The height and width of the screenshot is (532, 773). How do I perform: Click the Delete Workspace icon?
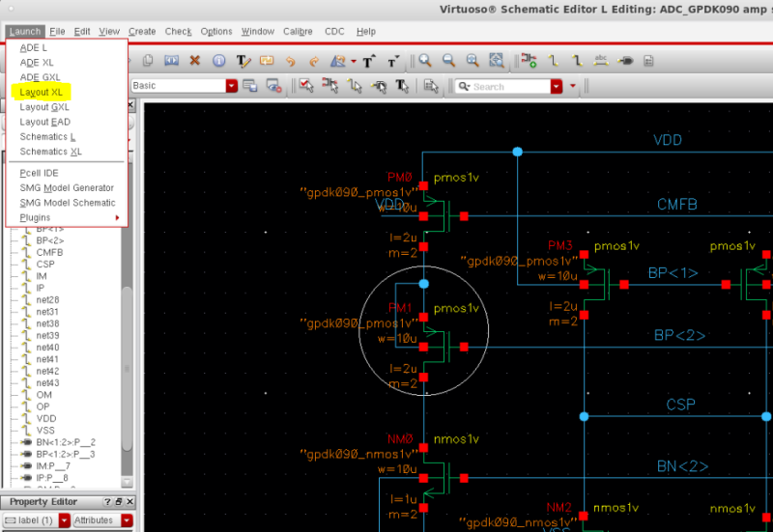(x=273, y=86)
